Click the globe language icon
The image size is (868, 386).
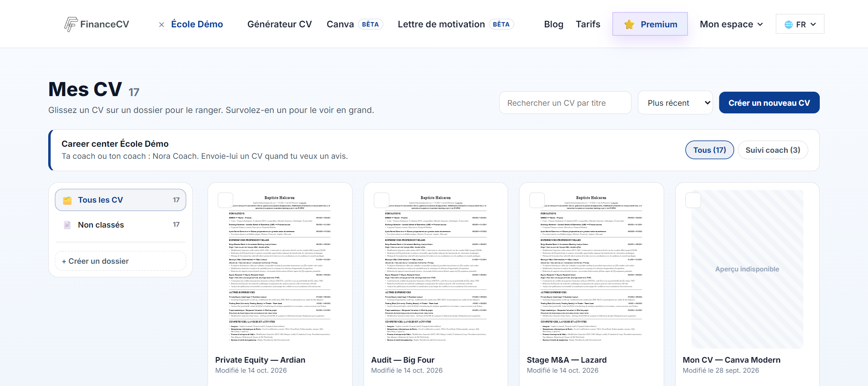(x=789, y=25)
